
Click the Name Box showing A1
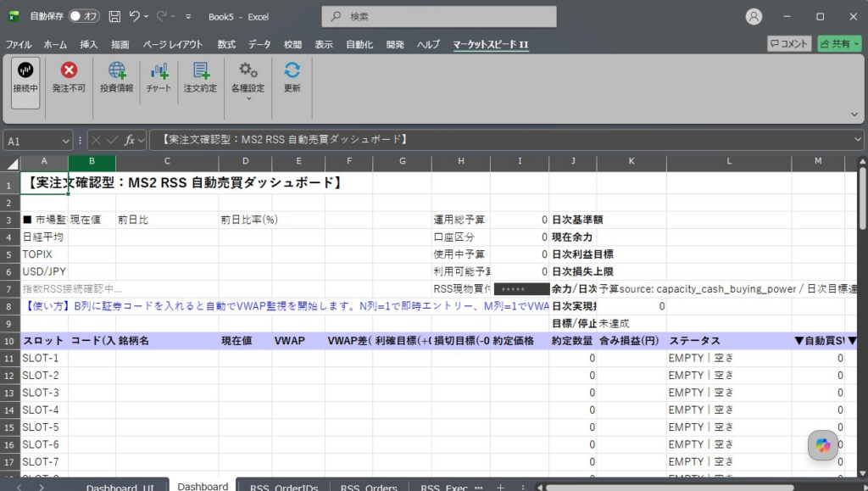[32, 141]
